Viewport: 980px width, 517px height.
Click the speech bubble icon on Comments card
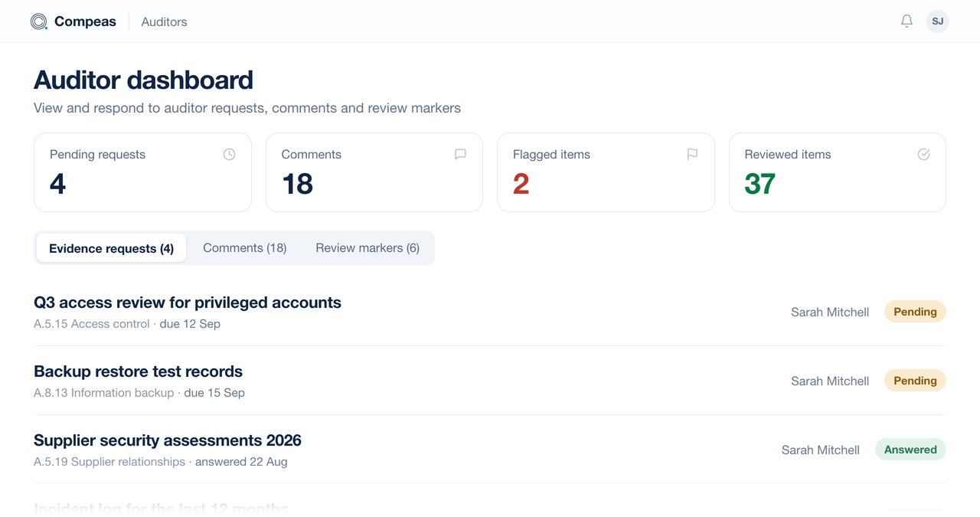pos(460,154)
